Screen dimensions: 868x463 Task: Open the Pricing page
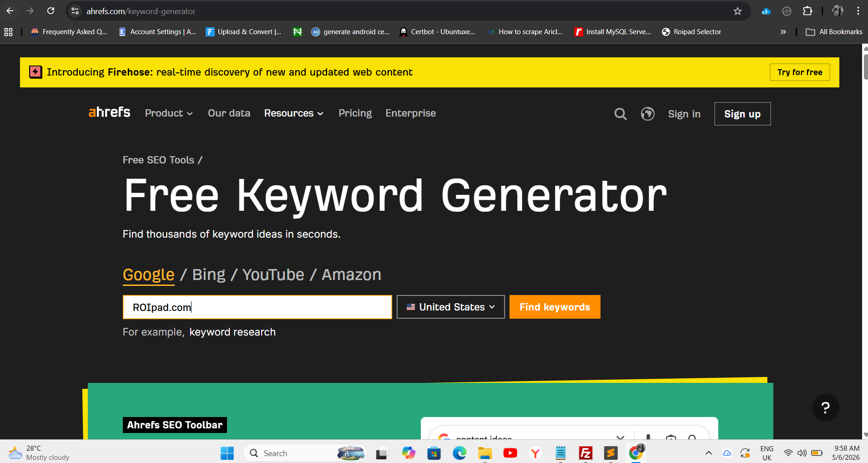click(355, 113)
